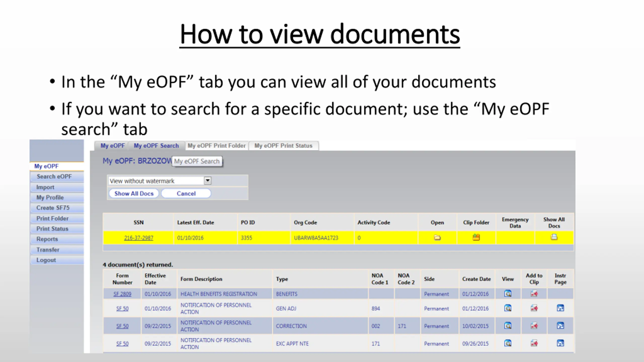View the SF 50 GEN ADJ document
The width and height of the screenshot is (644, 362).
tap(508, 308)
